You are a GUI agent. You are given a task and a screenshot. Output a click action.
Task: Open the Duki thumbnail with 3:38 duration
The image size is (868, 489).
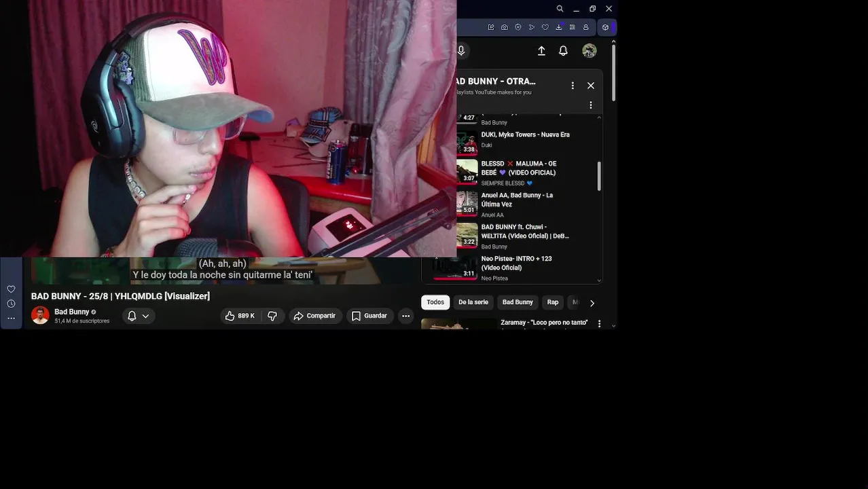[x=467, y=143]
